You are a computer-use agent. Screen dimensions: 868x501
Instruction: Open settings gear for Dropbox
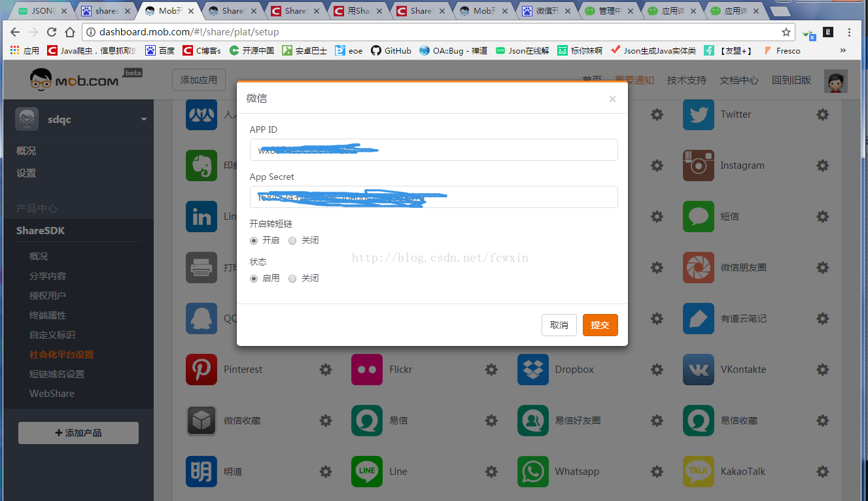tap(657, 370)
